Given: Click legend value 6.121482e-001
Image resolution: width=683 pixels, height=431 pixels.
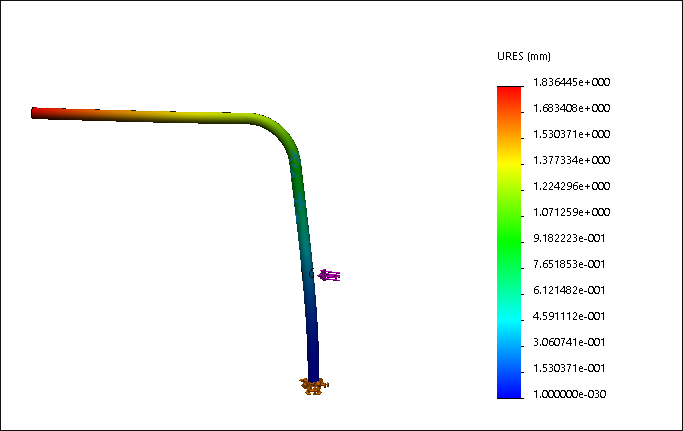Looking at the screenshot, I should point(569,290).
